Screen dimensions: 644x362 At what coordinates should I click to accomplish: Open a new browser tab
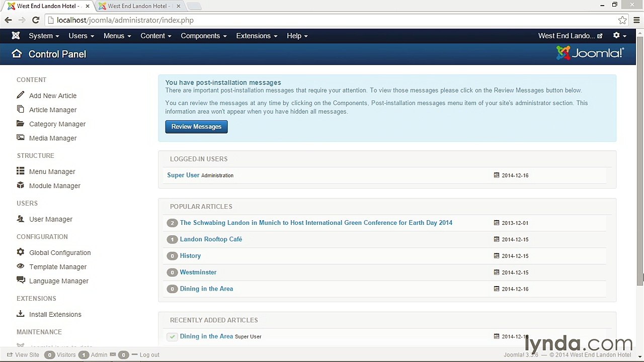click(x=194, y=6)
